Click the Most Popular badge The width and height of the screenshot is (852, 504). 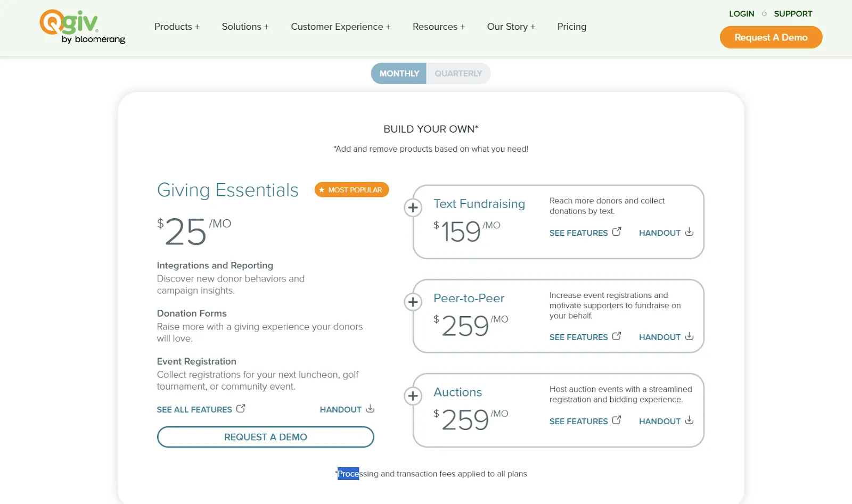[x=351, y=189]
